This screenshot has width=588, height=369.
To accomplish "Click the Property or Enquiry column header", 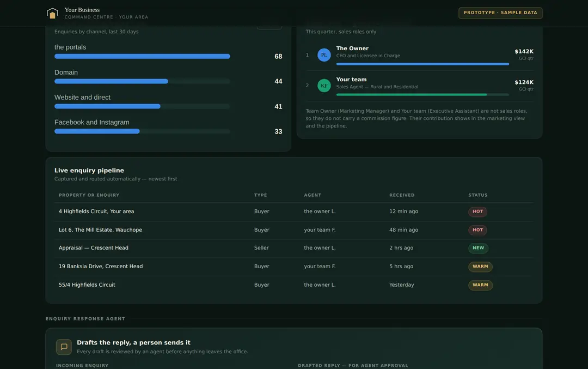I will pos(89,195).
